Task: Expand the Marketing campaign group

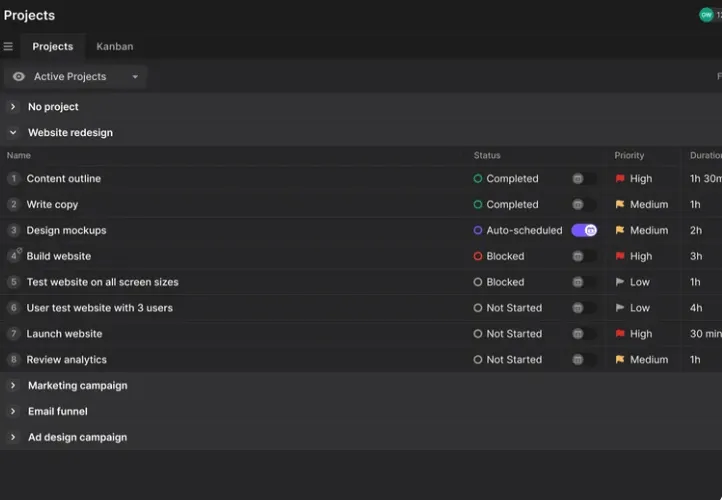Action: (13, 385)
